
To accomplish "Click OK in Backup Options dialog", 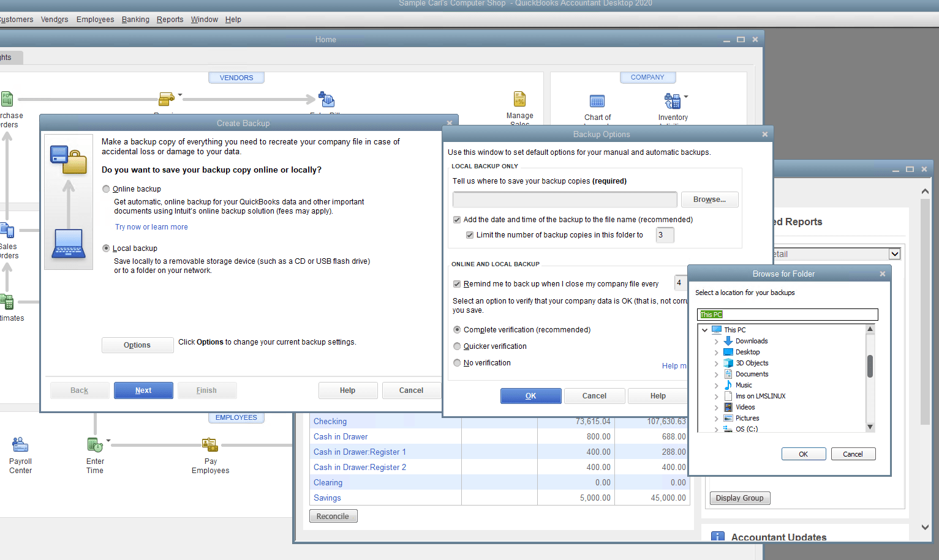I will 530,396.
